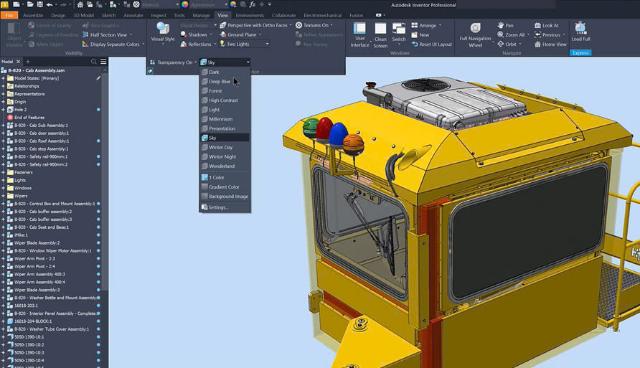Click the Clean Screen button

pyautogui.click(x=380, y=35)
